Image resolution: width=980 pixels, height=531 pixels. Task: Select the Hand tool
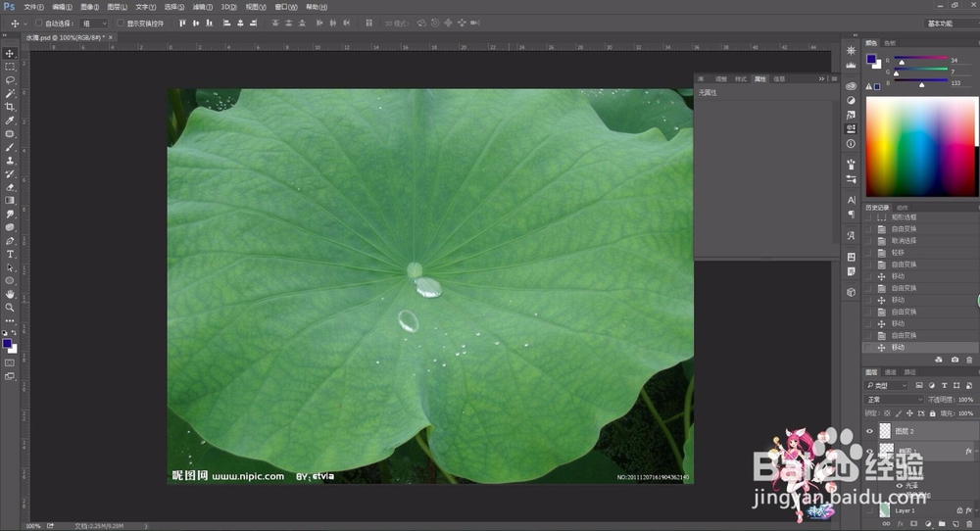click(10, 294)
